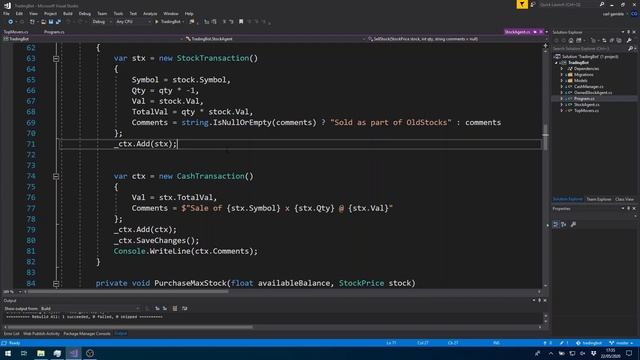The height and width of the screenshot is (360, 640).
Task: Click the pending changes pencil in status bar
Action: [x=564, y=343]
